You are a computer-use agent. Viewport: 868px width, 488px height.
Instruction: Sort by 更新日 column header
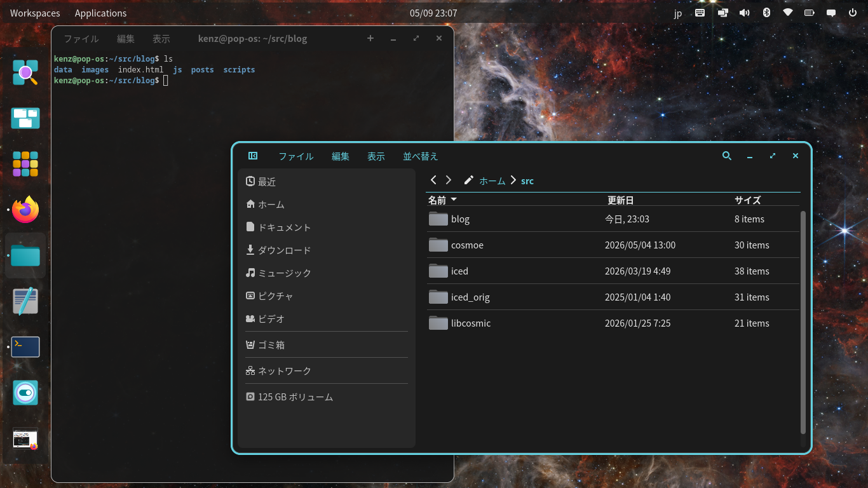click(x=620, y=200)
